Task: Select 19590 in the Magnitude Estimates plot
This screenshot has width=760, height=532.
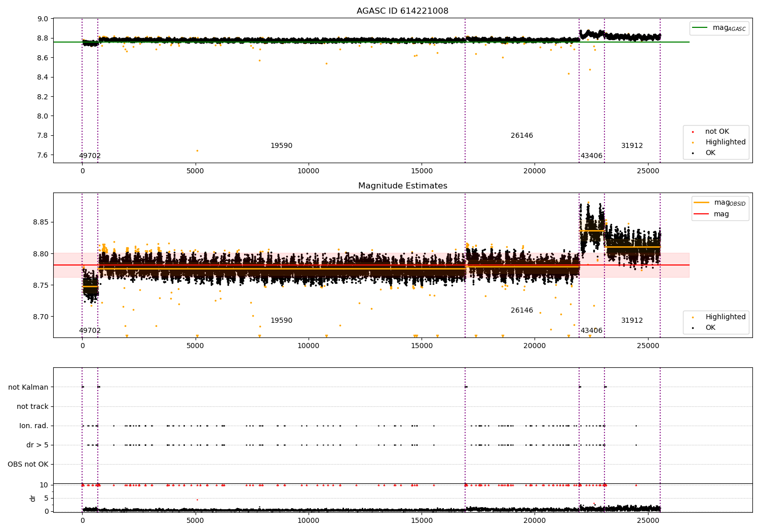Action: [281, 321]
